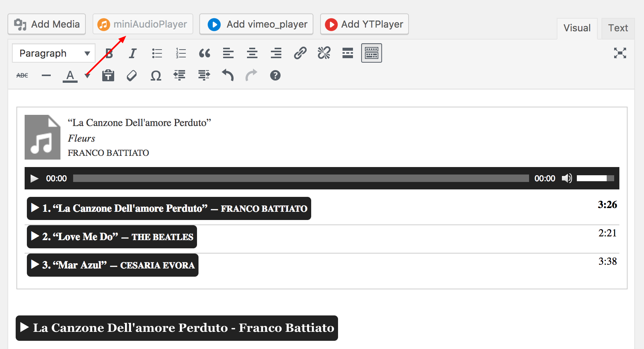Toggle strikethrough formatting
This screenshot has width=644, height=349.
coord(22,76)
